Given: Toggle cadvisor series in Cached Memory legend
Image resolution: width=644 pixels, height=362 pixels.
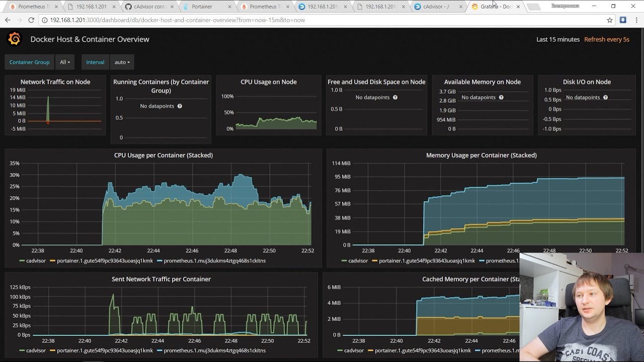Looking at the screenshot, I should pos(354,350).
